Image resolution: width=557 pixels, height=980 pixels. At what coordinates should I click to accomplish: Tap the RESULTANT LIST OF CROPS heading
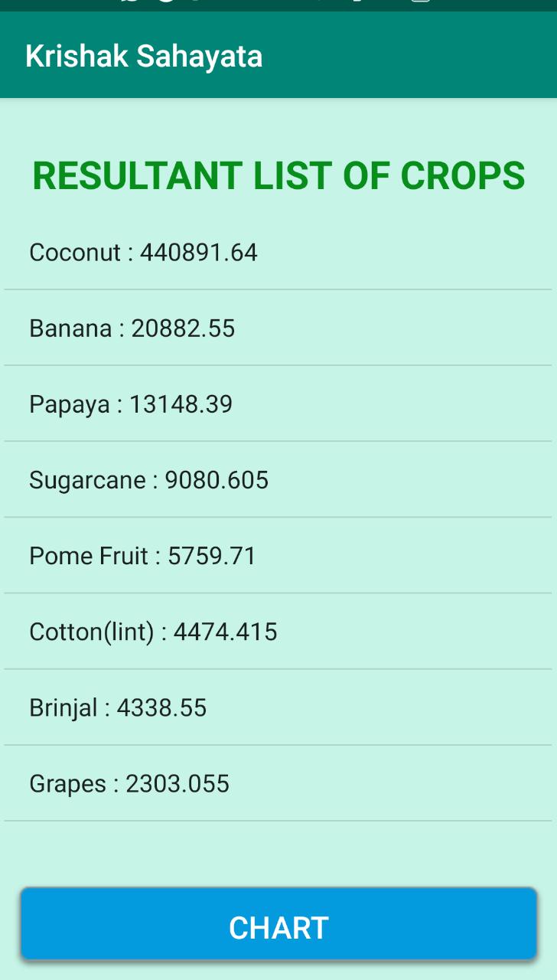(278, 176)
